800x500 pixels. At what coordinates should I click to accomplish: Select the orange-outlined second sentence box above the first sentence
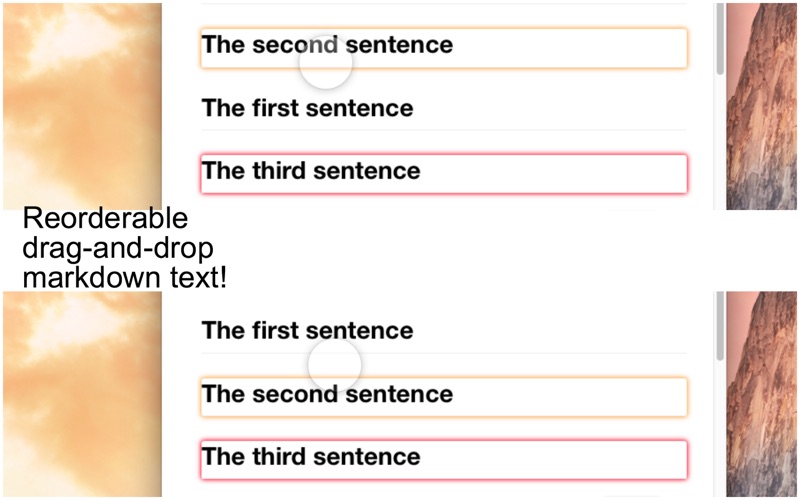[x=444, y=48]
